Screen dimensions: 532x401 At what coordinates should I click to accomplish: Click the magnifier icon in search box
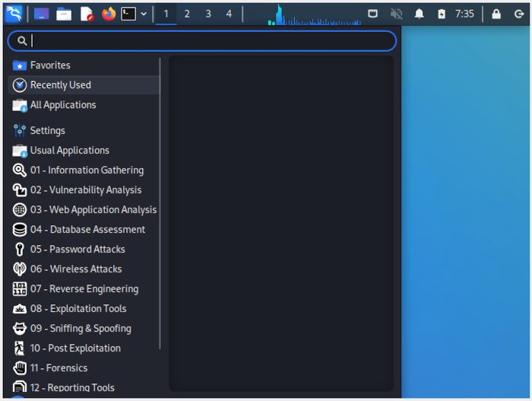[x=22, y=41]
